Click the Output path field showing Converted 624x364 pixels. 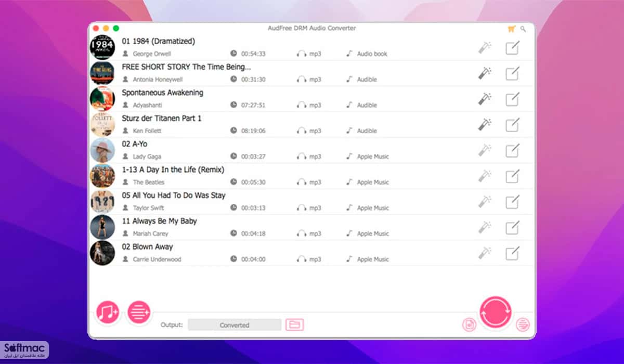pos(235,325)
